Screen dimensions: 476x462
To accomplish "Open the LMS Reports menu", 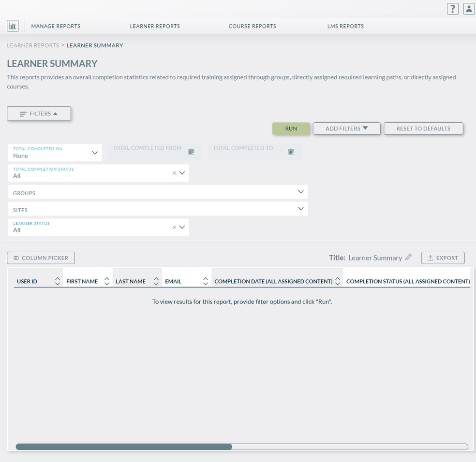I will [345, 26].
